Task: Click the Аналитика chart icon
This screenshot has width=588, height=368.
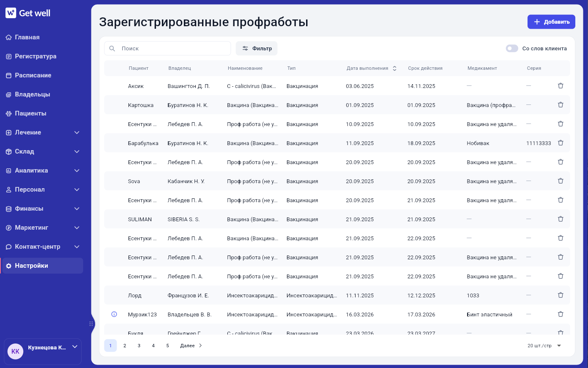Action: 8,170
